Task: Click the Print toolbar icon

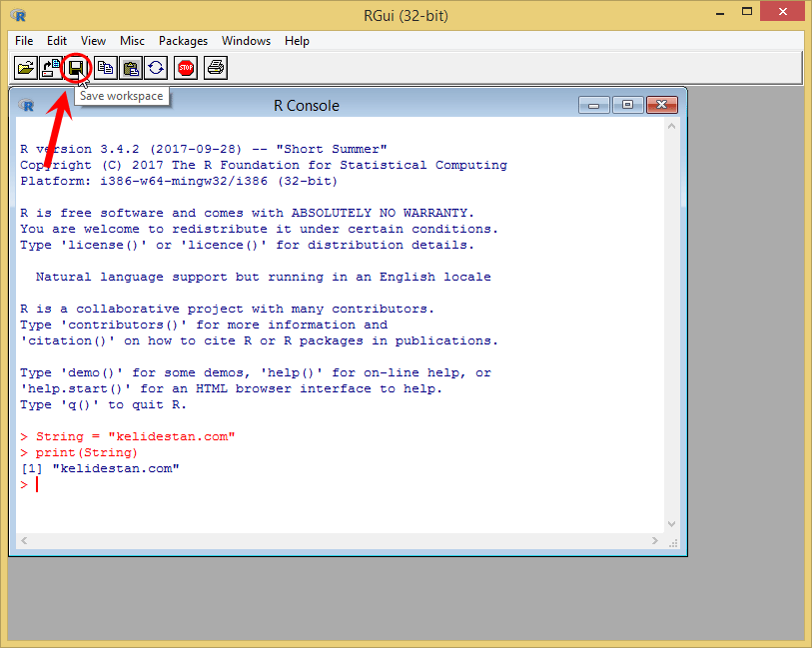Action: click(x=216, y=68)
